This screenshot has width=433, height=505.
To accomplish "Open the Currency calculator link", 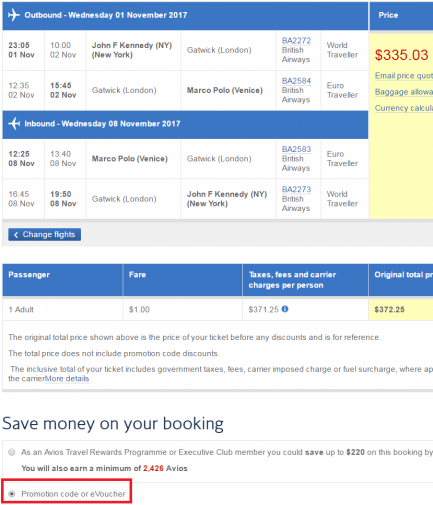I will [404, 108].
